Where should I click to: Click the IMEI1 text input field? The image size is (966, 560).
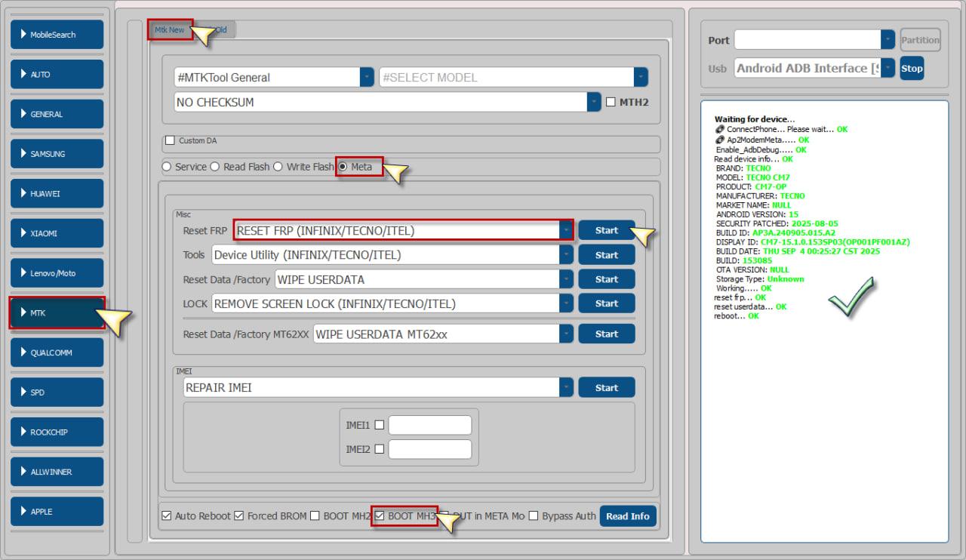(x=429, y=425)
